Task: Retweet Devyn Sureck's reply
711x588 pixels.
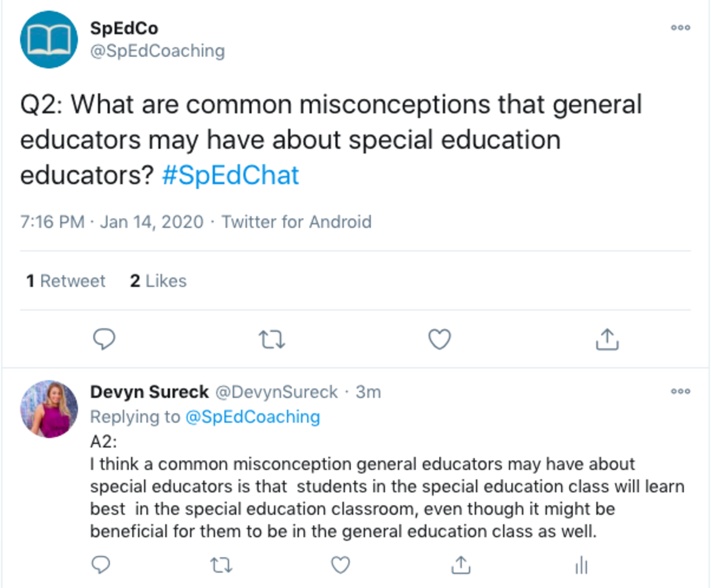Action: (x=221, y=565)
